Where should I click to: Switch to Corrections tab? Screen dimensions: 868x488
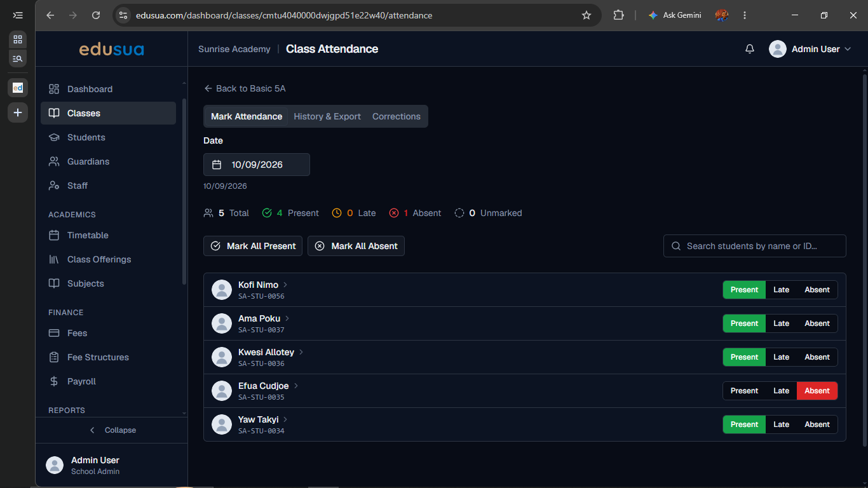pos(397,116)
